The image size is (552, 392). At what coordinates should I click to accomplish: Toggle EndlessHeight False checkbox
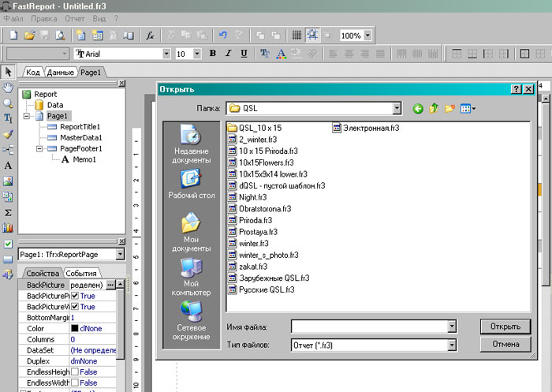click(75, 371)
